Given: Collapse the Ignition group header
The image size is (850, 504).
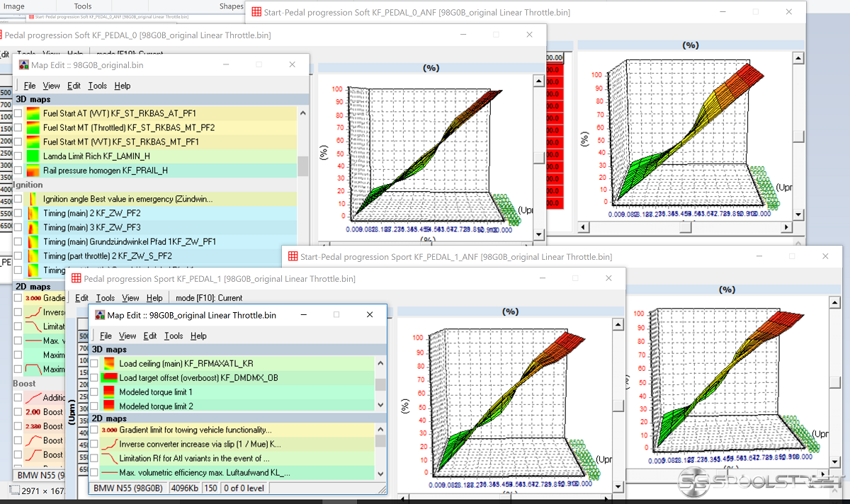Looking at the screenshot, I should coord(155,185).
